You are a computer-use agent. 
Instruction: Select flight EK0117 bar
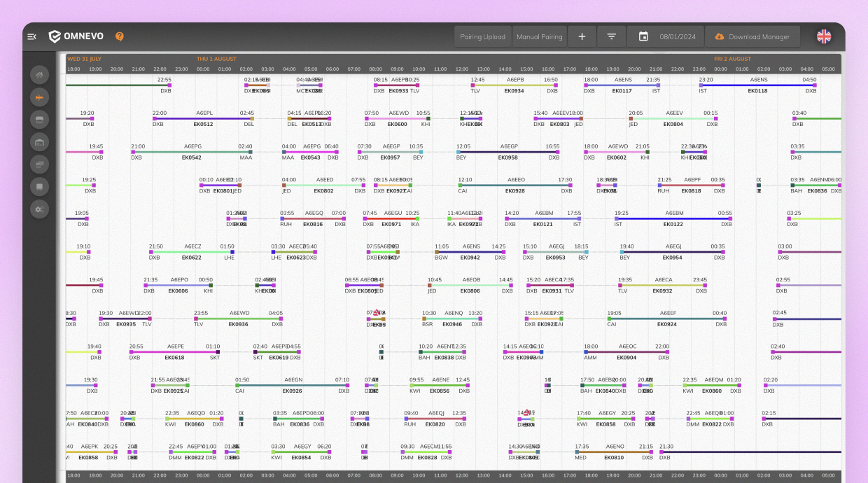pos(622,85)
